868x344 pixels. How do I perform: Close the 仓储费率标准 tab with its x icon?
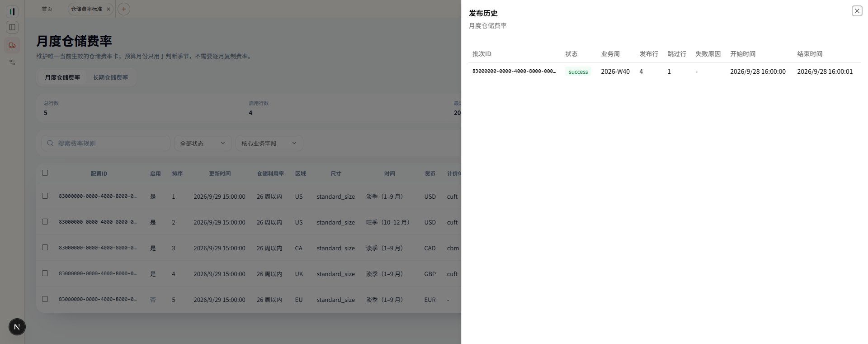[x=108, y=9]
